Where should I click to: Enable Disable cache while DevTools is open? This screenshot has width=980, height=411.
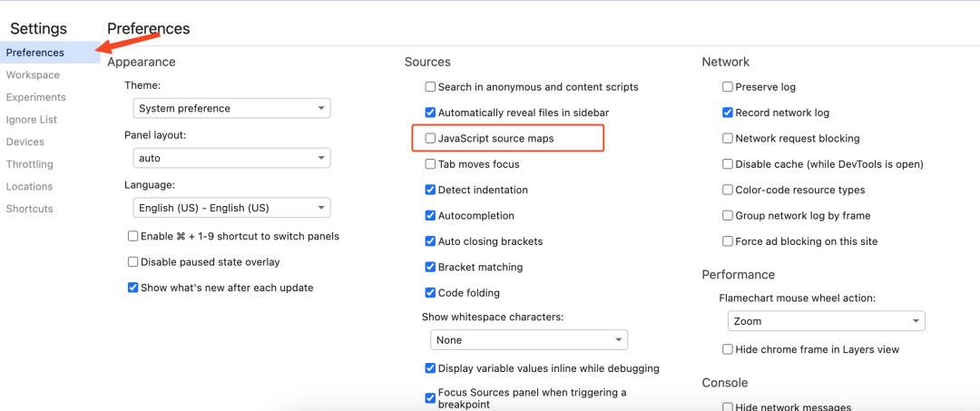[x=728, y=164]
